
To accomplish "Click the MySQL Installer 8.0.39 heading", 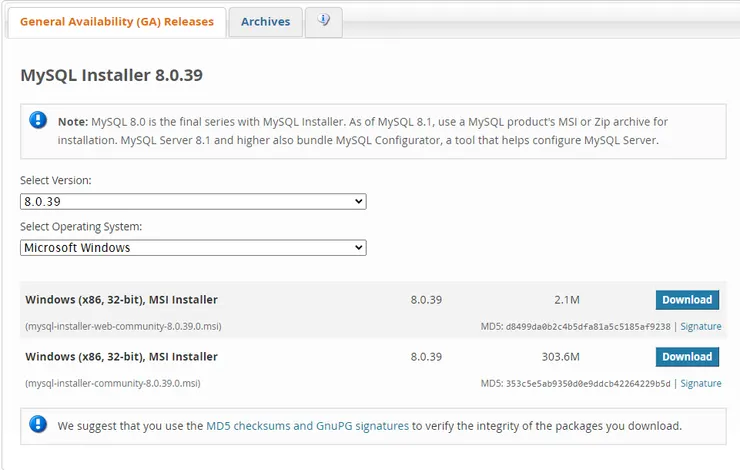I will pos(112,75).
